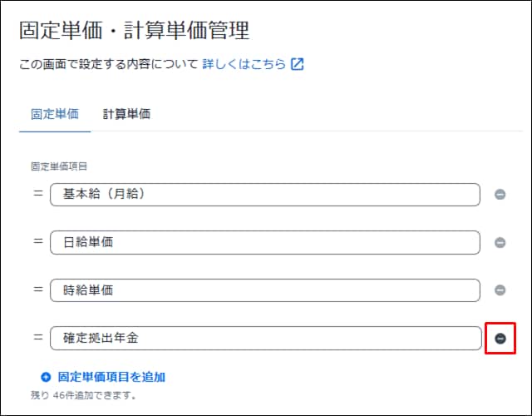Open the 詳しくはこちら help link

(244, 64)
